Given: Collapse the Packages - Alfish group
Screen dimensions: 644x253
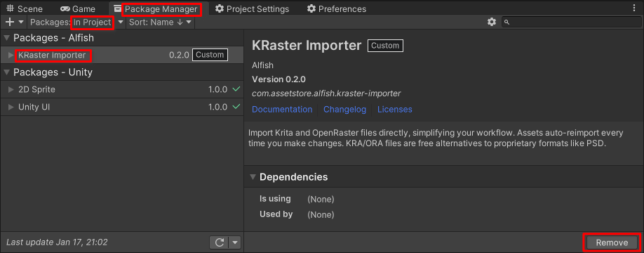Looking at the screenshot, I should (6, 38).
